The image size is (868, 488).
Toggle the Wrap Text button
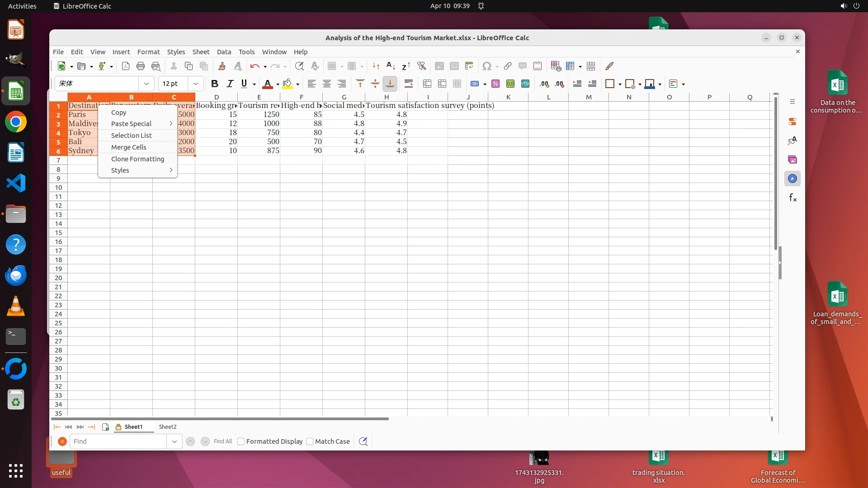click(x=409, y=84)
